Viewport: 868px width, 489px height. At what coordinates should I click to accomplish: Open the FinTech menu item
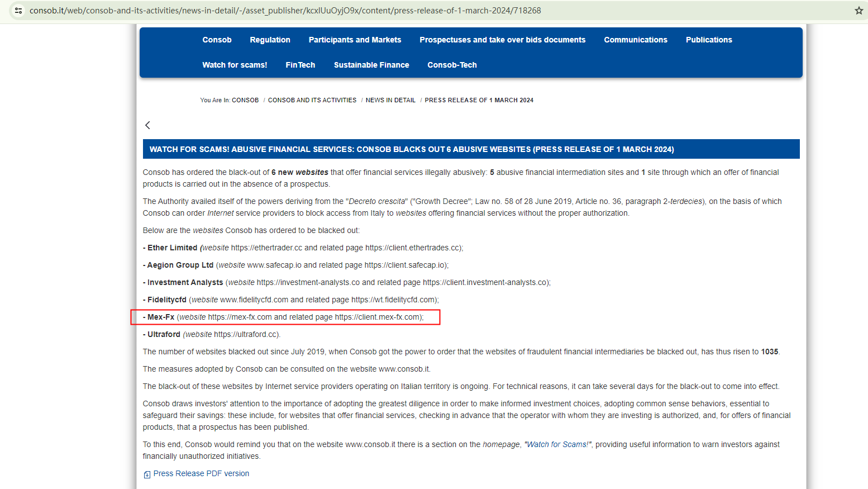coord(301,65)
